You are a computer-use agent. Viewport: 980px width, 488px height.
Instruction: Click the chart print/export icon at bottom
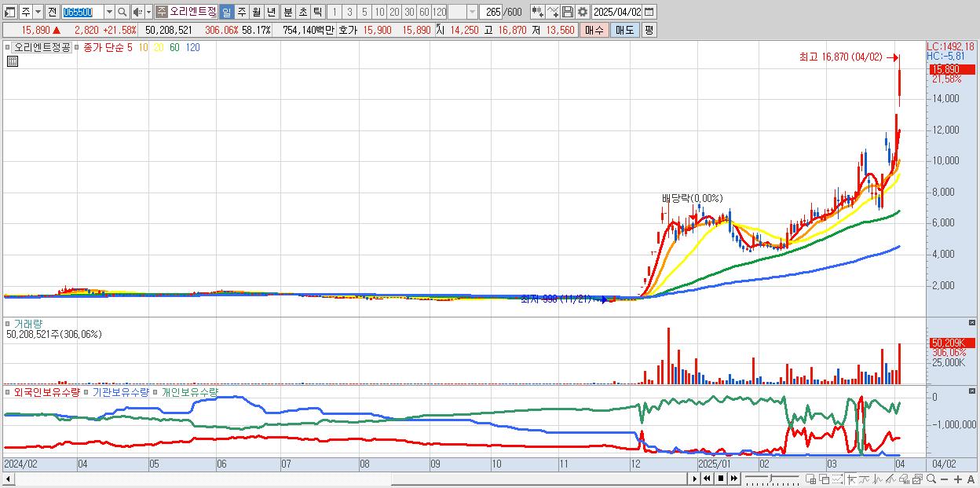click(x=904, y=479)
